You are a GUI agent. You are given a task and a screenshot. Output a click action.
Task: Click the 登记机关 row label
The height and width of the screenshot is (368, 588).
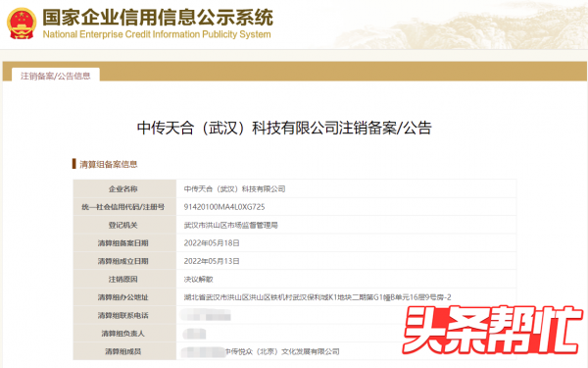tap(123, 226)
